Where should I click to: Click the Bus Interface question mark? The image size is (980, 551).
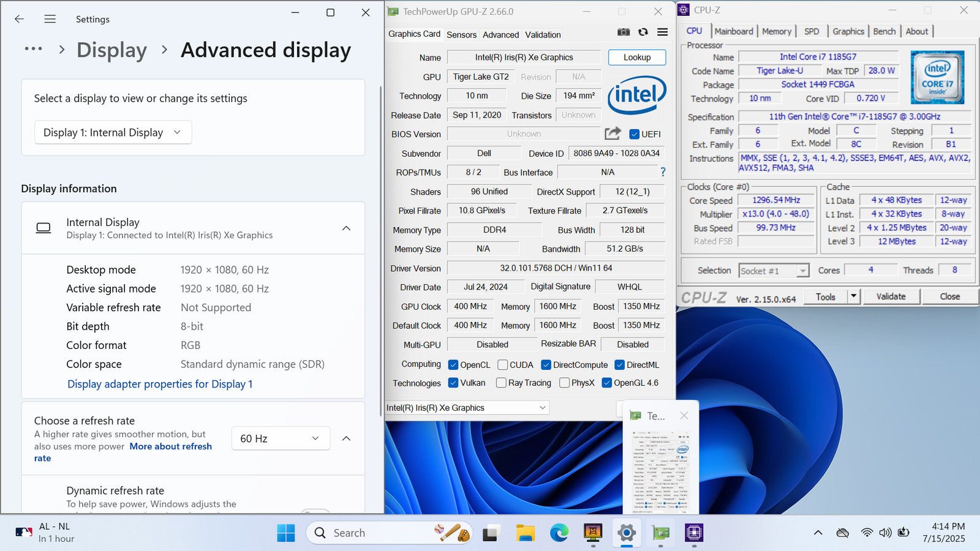663,172
